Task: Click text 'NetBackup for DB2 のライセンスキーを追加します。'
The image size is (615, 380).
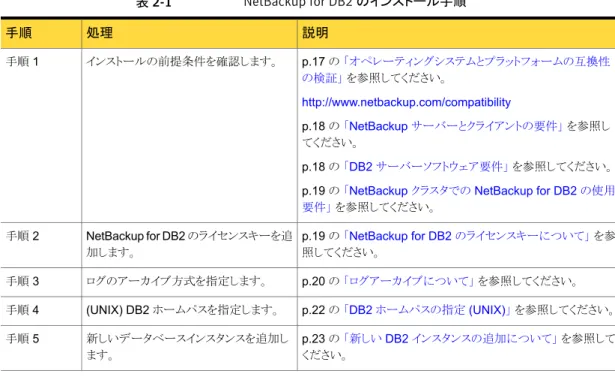Action: 189,244
